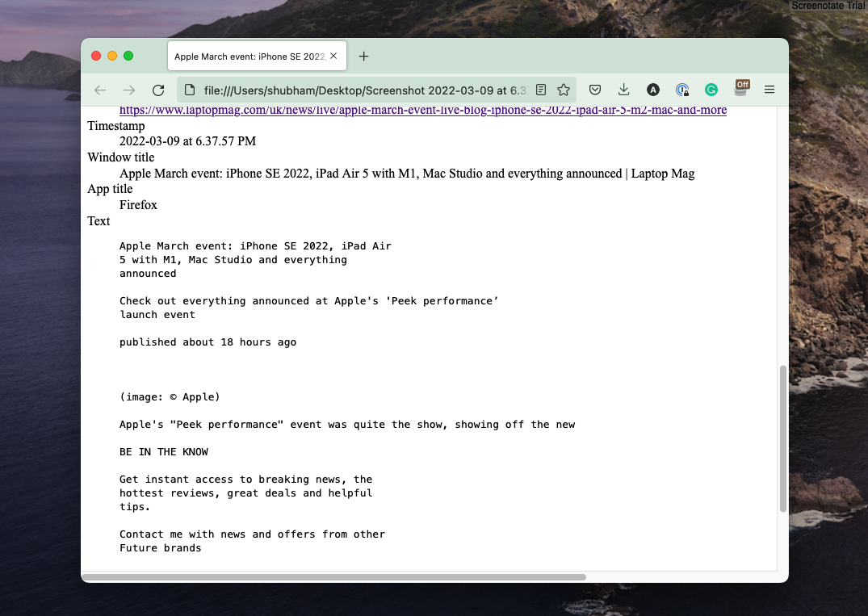Screen dimensions: 868x616
Task: Reload the current page
Action: pos(157,90)
